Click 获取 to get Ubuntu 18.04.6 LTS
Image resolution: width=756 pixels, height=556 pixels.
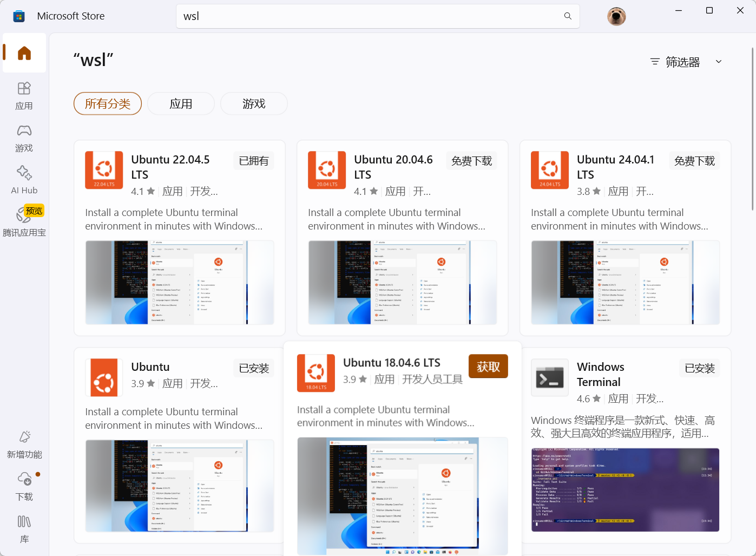click(x=488, y=366)
